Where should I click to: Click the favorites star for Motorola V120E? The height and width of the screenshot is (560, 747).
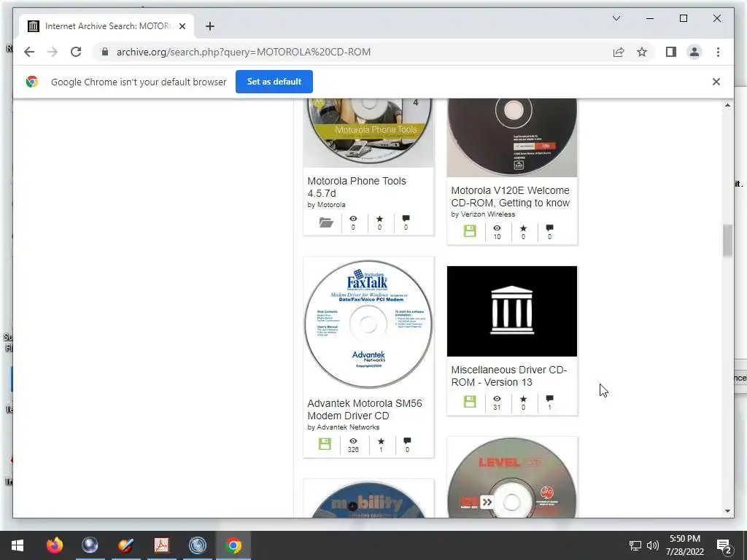tap(523, 228)
